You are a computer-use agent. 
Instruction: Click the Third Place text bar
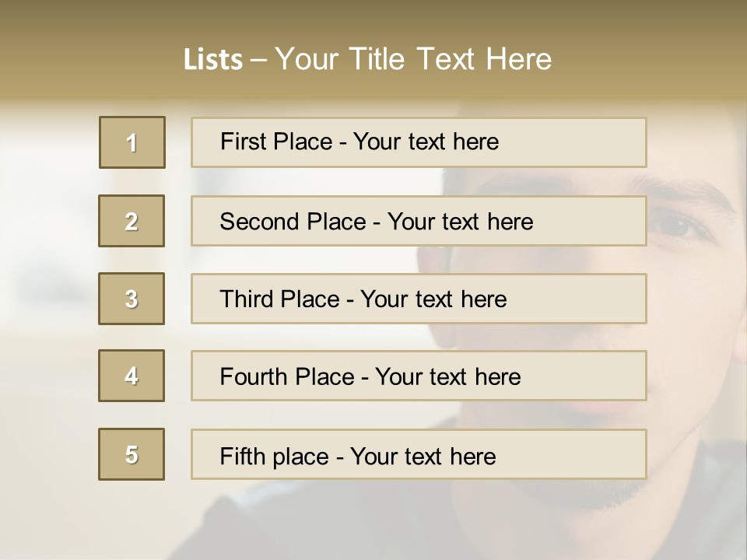pos(419,299)
